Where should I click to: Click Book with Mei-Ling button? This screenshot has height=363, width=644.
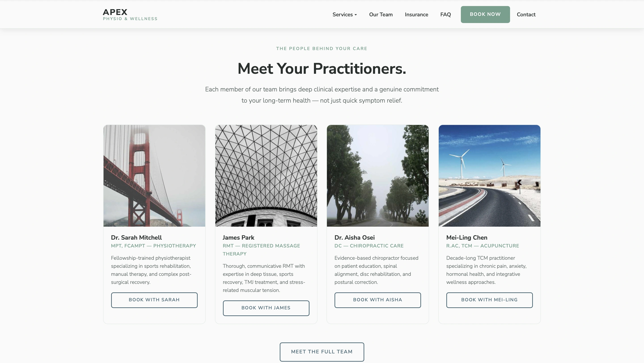coord(489,300)
